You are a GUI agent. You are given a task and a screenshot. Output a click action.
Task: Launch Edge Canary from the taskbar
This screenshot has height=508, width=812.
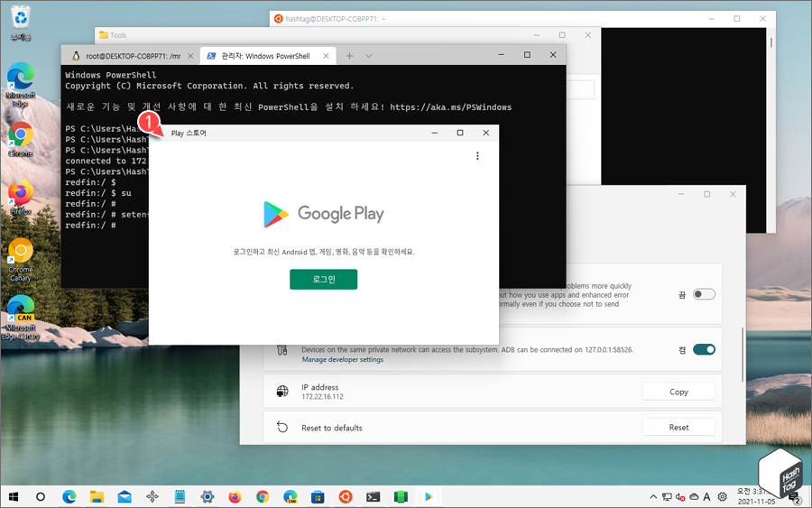pos(290,496)
